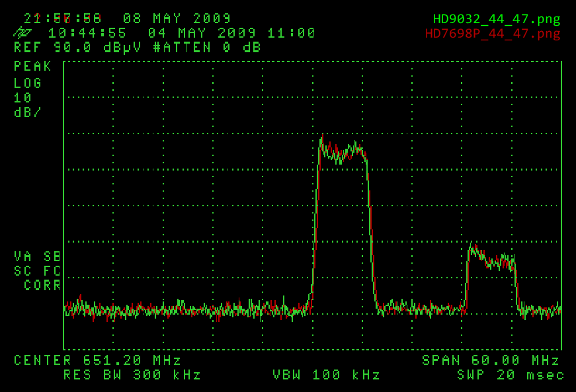Screen dimensions: 576x392
Task: Click the SWP 20 msec sweep time
Action: [510, 375]
